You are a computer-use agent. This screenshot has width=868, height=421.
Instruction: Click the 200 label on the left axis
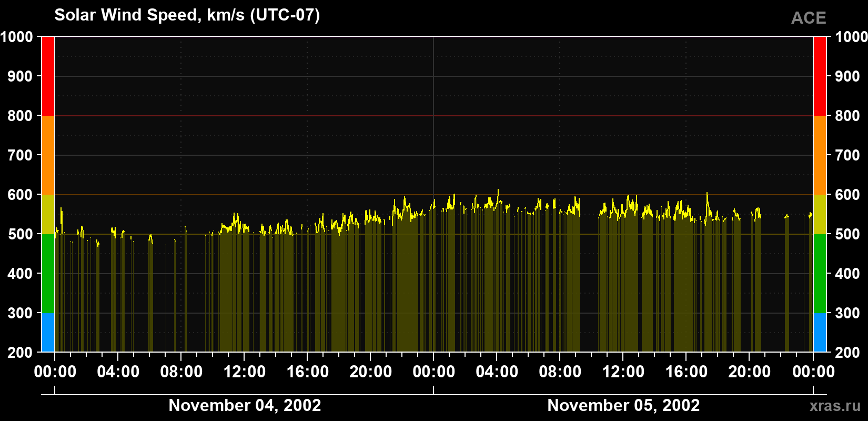click(x=20, y=353)
